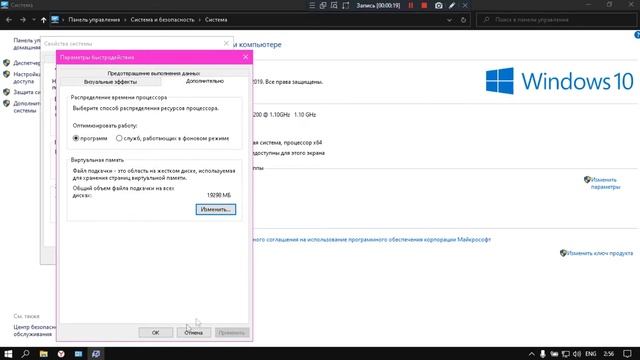Go back in Control Panel navigation
Screen dimensions: 640x360
point(9,20)
